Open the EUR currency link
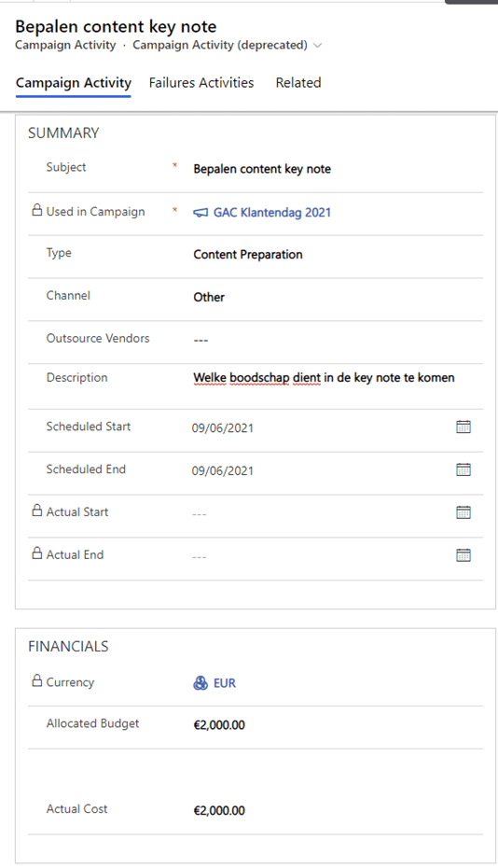This screenshot has height=868, width=498. pos(225,683)
